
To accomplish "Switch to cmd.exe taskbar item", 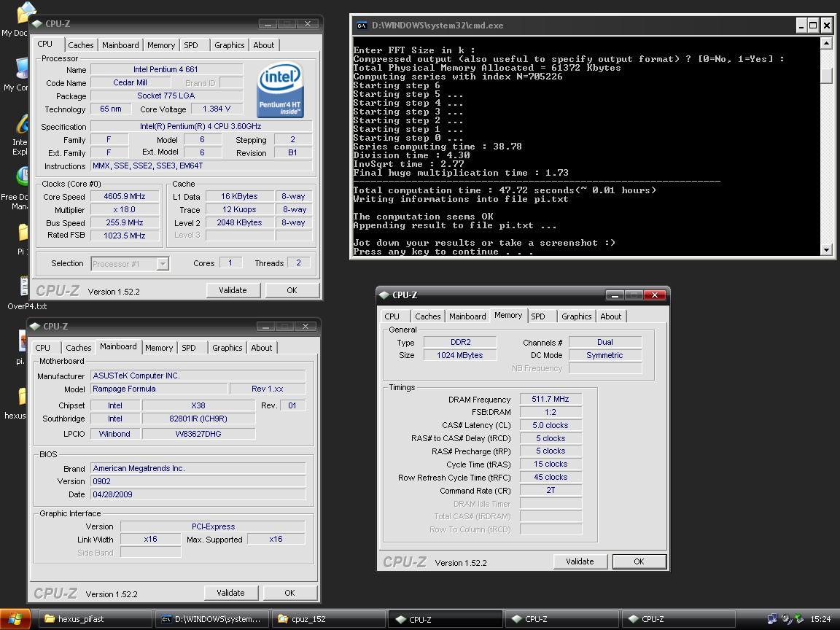I will click(x=213, y=619).
